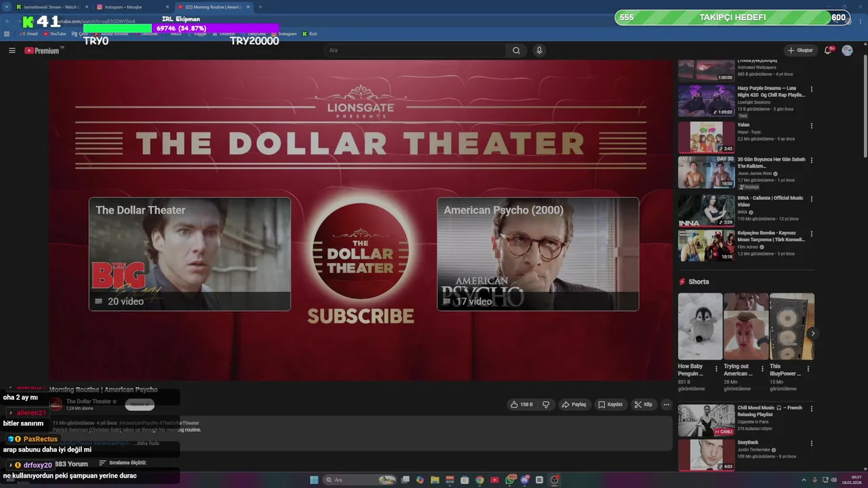Dislike the video with thumbs-down icon
Screen dimensions: 868x488
[545, 405]
